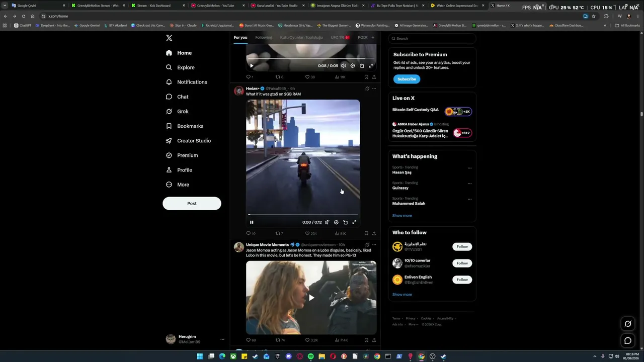Follow the Enliven English account
The height and width of the screenshot is (362, 644).
pos(462,280)
